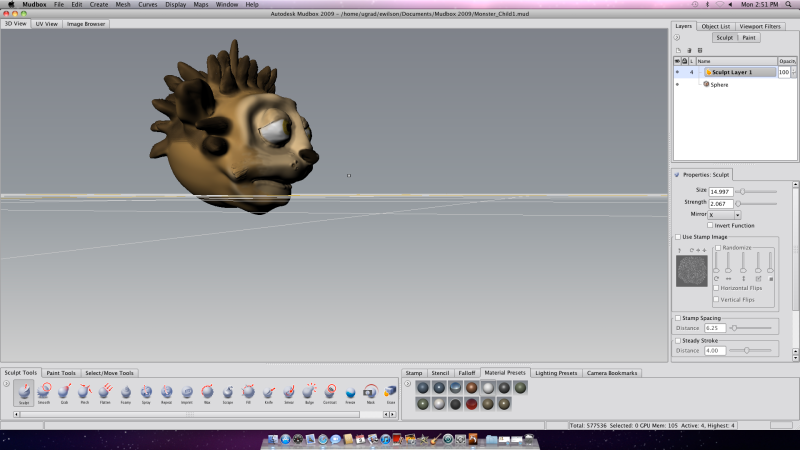Expand the Sculpt Tools tray options arrow
The height and width of the screenshot is (450, 800).
[5, 383]
